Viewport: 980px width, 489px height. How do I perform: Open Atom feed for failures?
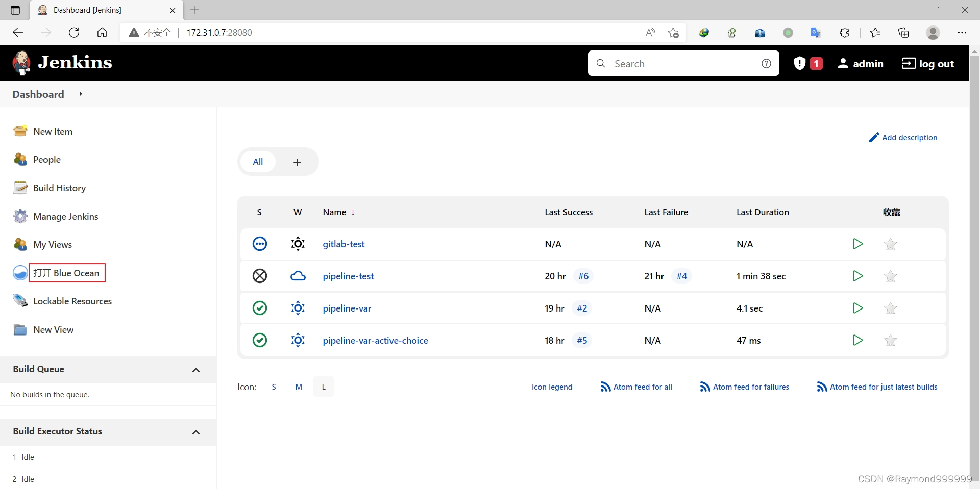pyautogui.click(x=745, y=387)
